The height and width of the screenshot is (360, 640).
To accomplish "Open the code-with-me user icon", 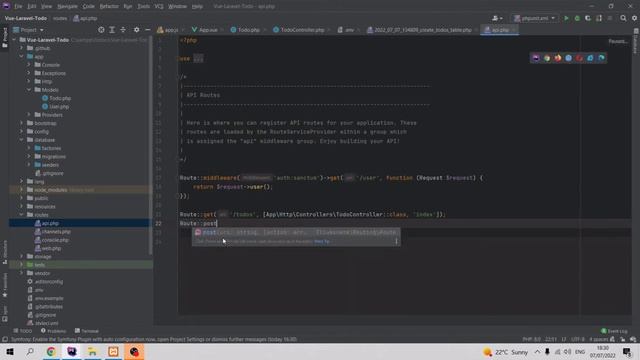I will 497,18.
